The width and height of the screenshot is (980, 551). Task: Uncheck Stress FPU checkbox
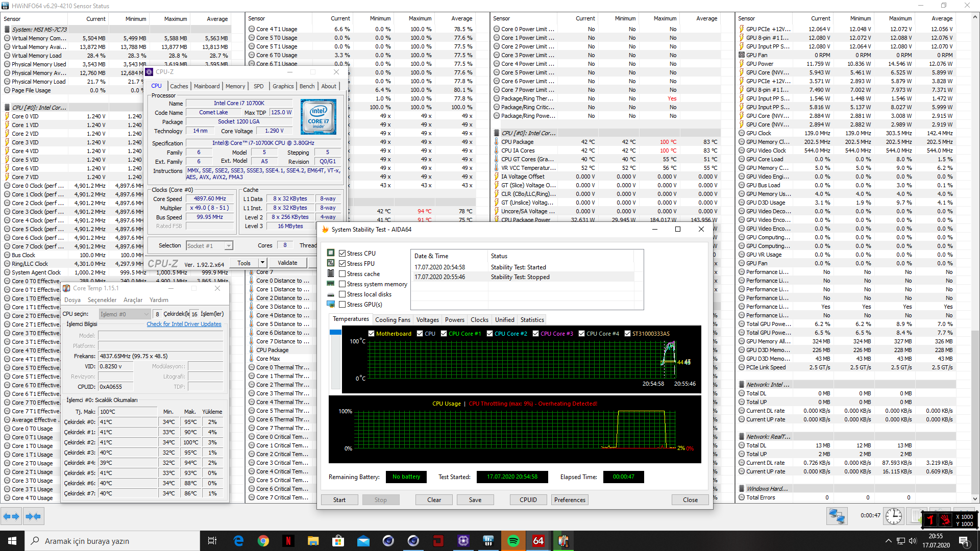click(342, 264)
